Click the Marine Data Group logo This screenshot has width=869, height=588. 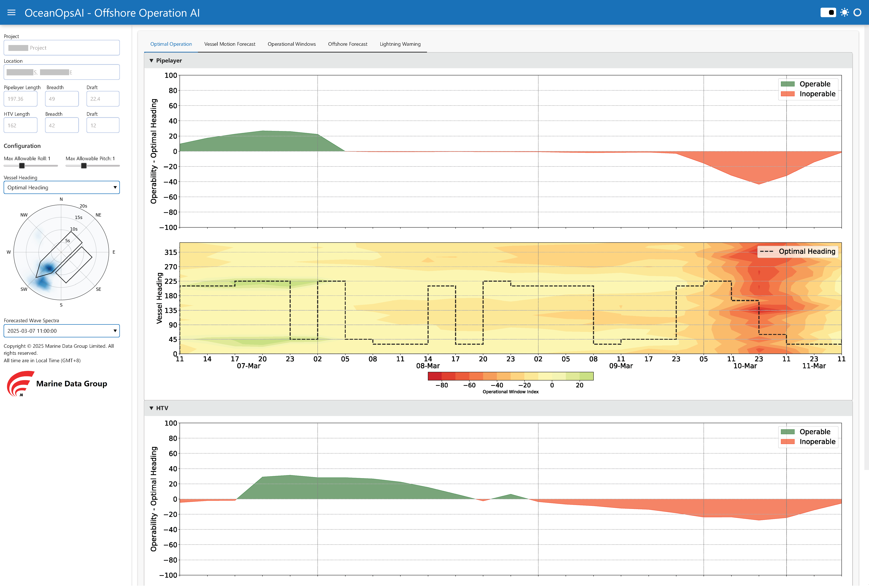57,383
